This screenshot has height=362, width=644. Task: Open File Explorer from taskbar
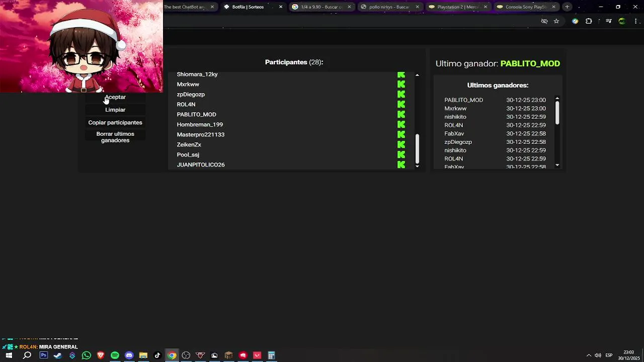(143, 355)
